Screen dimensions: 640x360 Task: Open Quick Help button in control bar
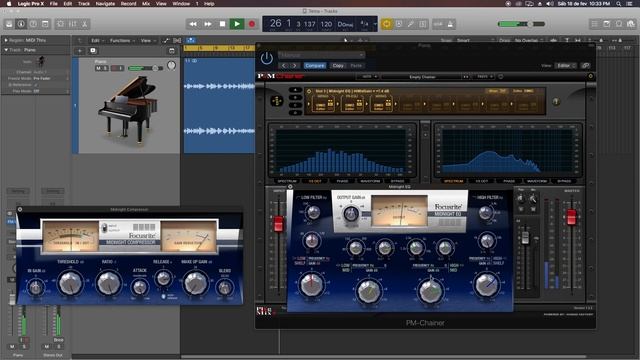pos(33,24)
